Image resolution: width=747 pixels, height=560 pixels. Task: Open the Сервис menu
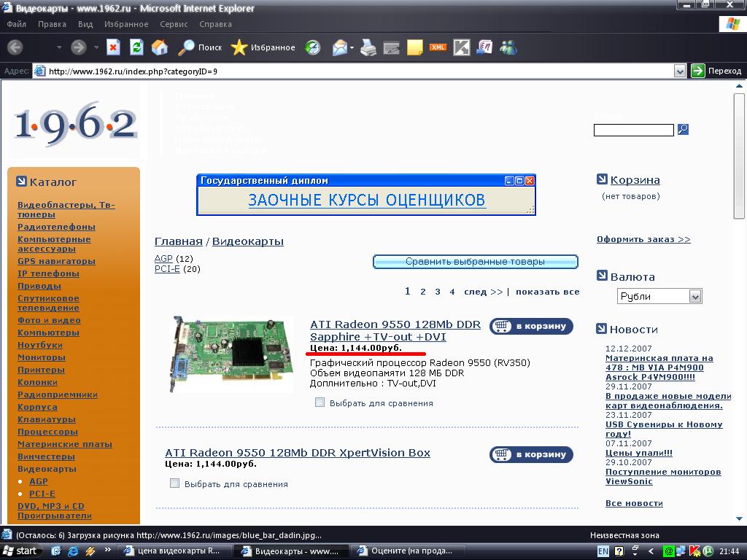tap(174, 24)
